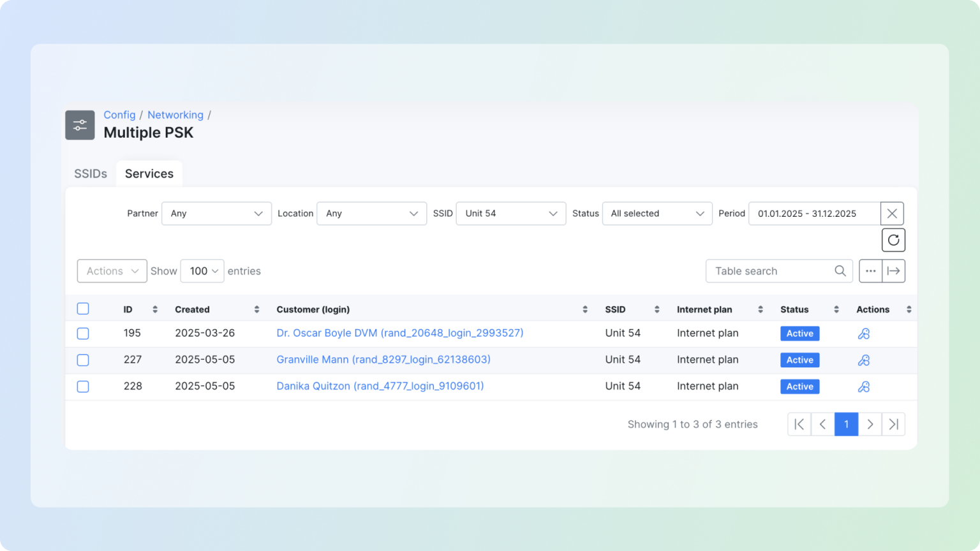
Task: Tick the checkbox beside Dr. Oscar Boyle's row
Action: pos(83,333)
